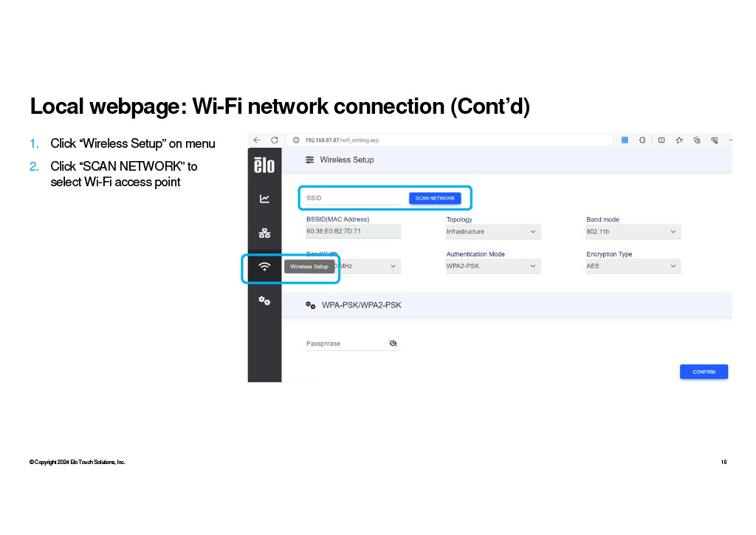Expand the Topology Infrastructure dropdown
Image resolution: width=756 pixels, height=535 pixels.
click(492, 231)
